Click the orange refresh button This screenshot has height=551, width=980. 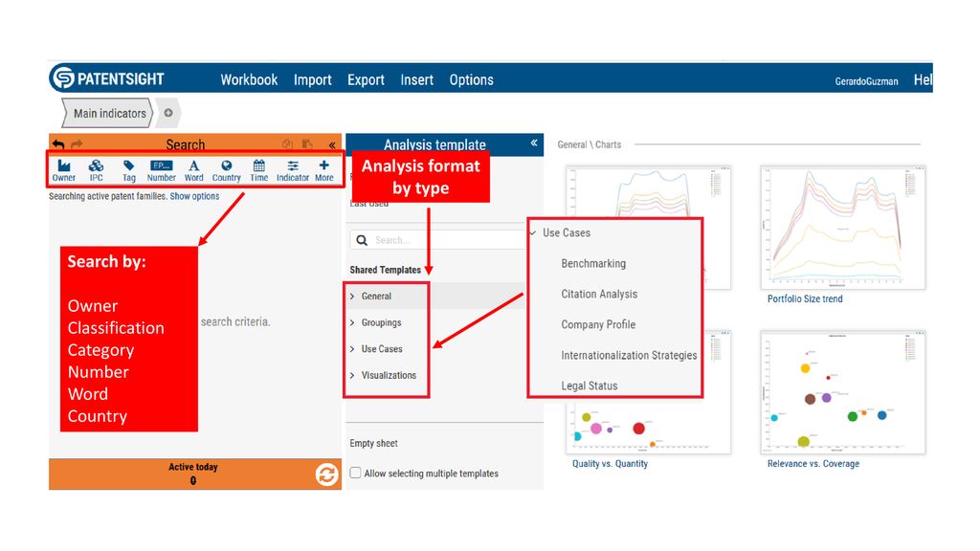pyautogui.click(x=326, y=474)
